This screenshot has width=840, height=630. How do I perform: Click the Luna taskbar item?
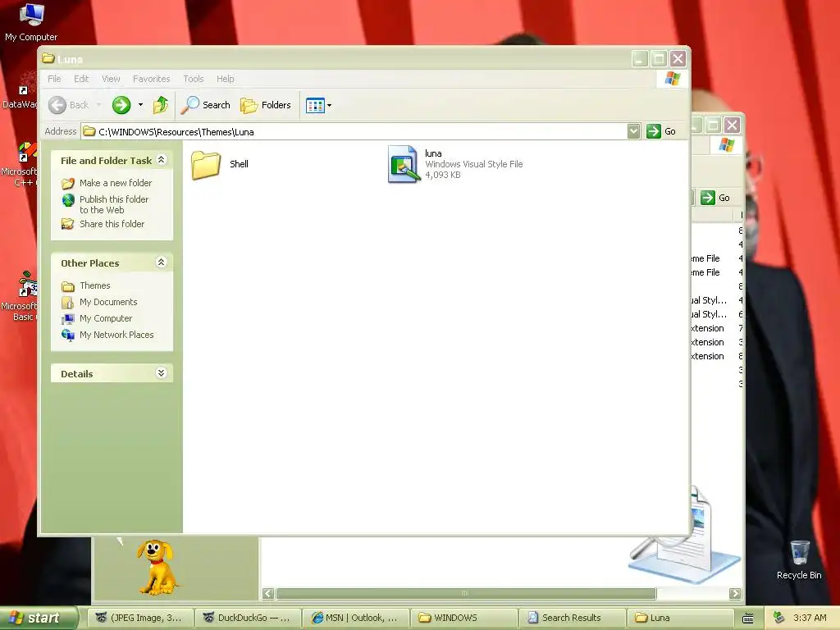(678, 618)
